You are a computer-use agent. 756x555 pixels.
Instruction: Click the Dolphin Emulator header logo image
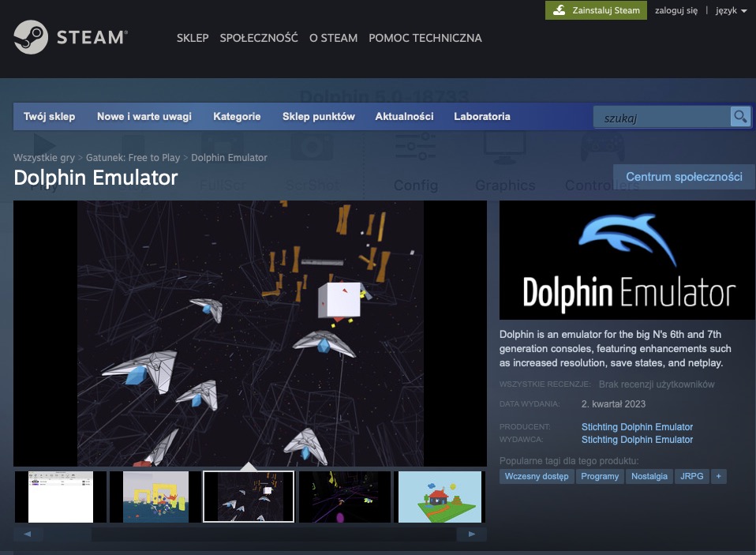click(627, 260)
